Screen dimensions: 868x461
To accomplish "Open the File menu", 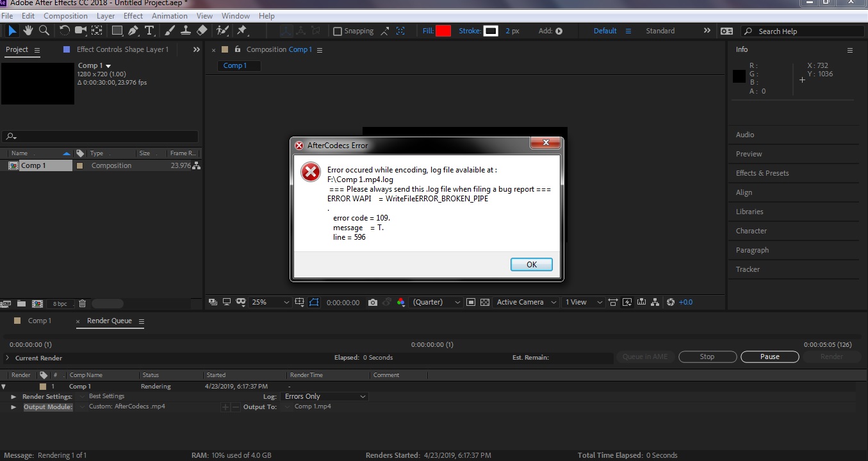I will pyautogui.click(x=7, y=16).
